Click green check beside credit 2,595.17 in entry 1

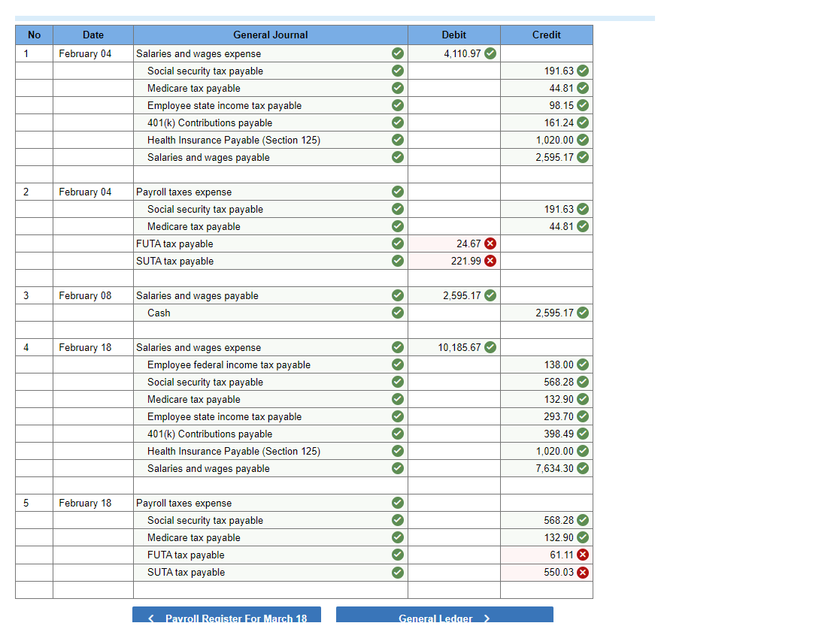(x=583, y=157)
